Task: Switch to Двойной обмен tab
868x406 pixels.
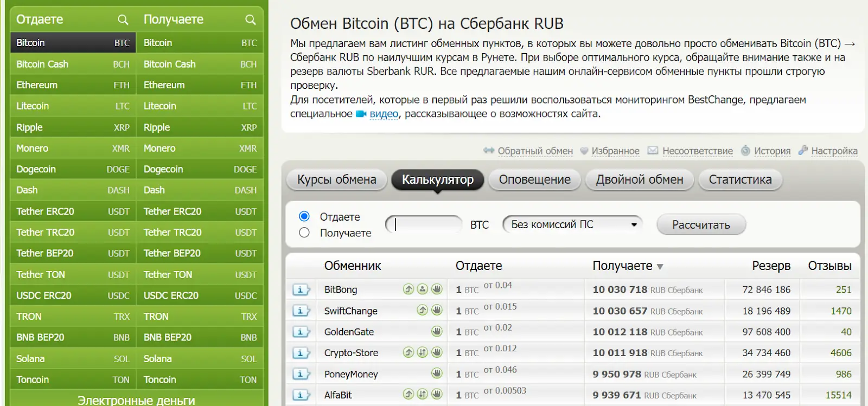Action: coord(640,180)
